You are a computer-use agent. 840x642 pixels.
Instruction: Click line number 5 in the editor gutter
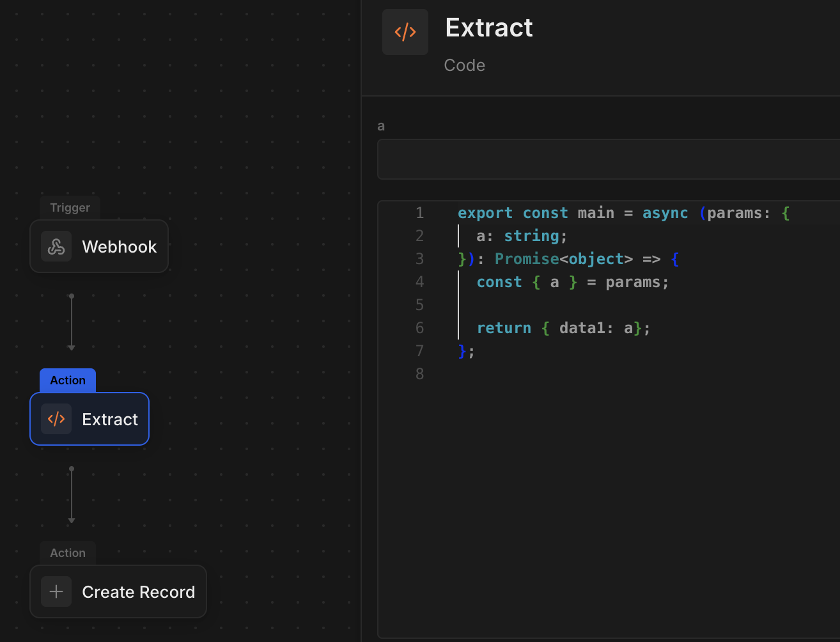click(x=419, y=305)
